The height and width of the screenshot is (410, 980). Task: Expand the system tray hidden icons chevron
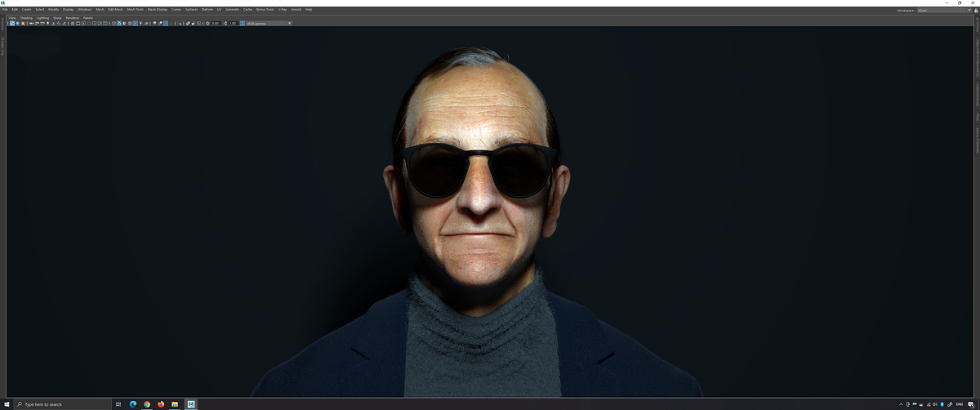click(x=901, y=404)
